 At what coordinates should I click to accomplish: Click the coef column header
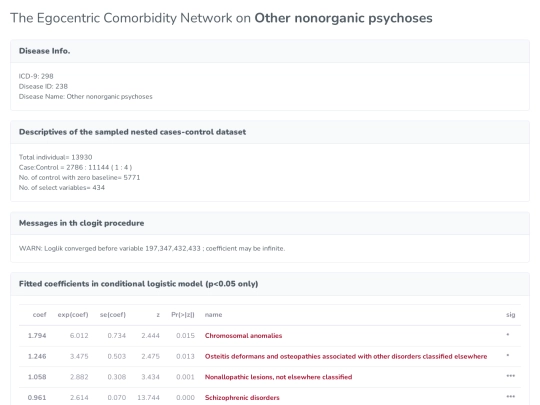39,314
